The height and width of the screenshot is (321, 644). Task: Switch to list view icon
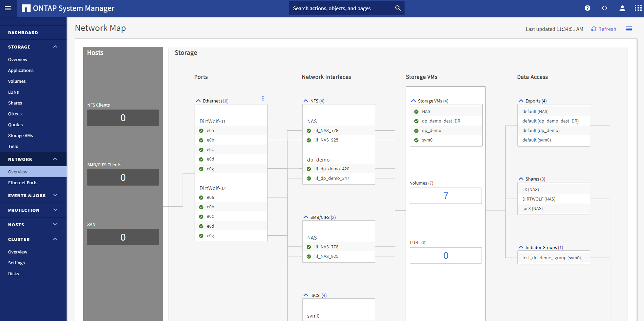[629, 29]
